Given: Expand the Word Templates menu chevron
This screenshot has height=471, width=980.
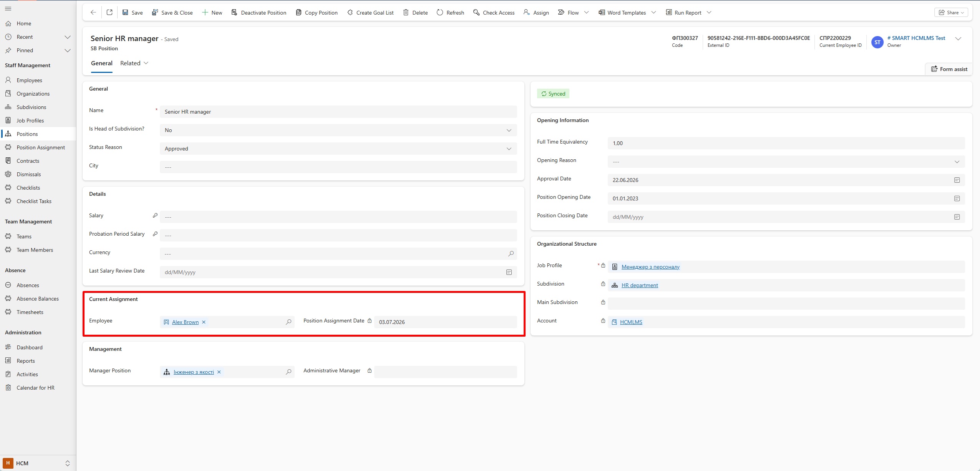Looking at the screenshot, I should coord(654,12).
